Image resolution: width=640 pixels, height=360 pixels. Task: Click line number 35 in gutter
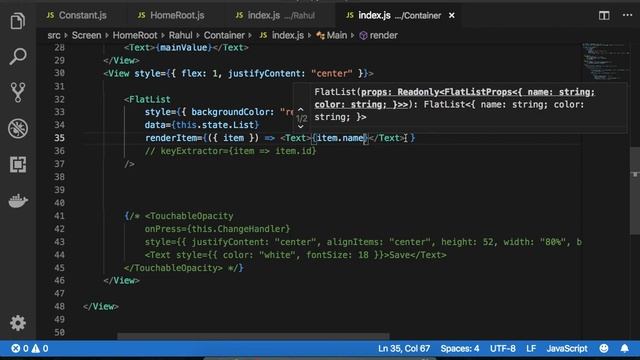coord(59,138)
